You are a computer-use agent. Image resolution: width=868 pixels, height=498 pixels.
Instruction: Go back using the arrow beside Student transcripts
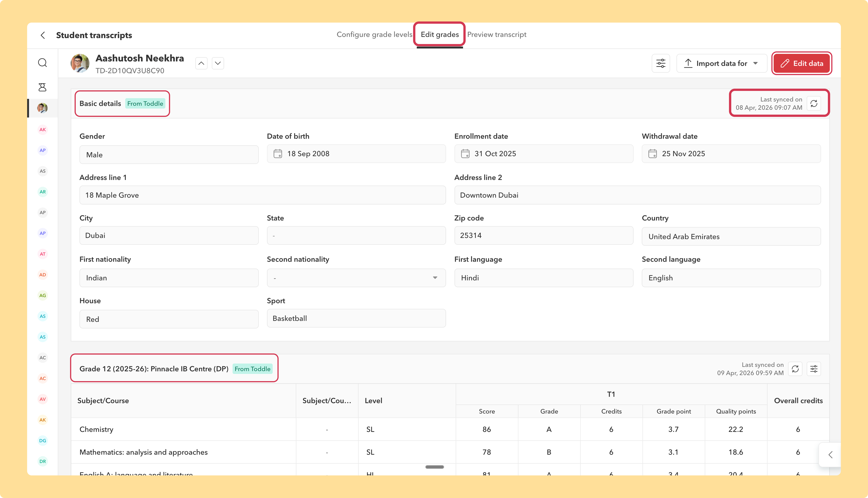43,35
